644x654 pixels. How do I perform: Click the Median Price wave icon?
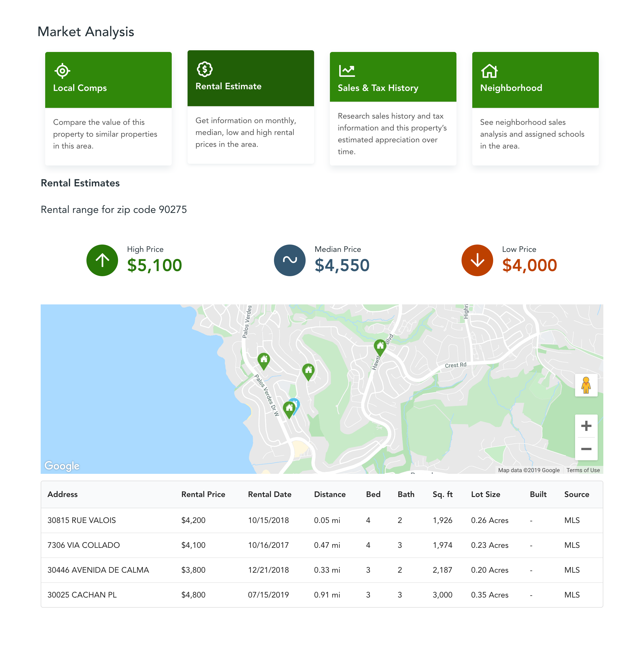pyautogui.click(x=290, y=260)
